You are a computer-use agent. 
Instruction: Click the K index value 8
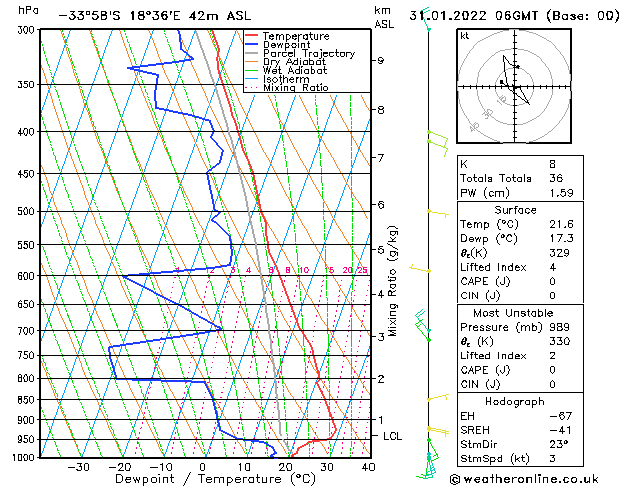point(552,164)
